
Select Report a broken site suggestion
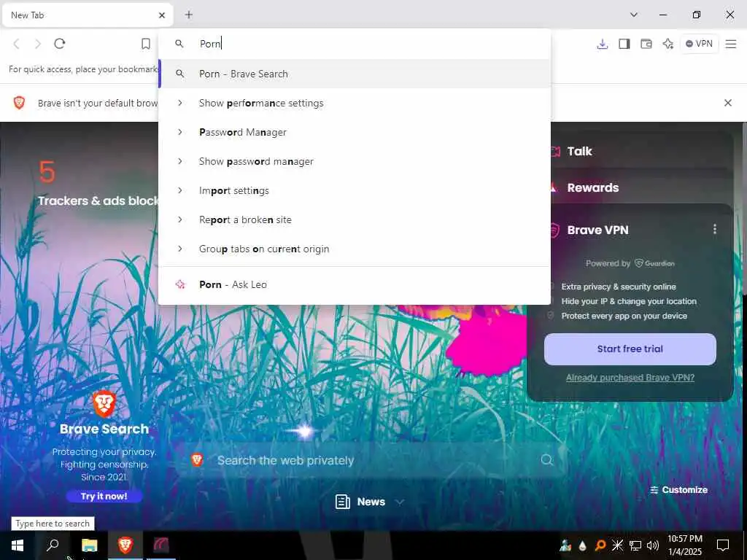tap(355, 219)
